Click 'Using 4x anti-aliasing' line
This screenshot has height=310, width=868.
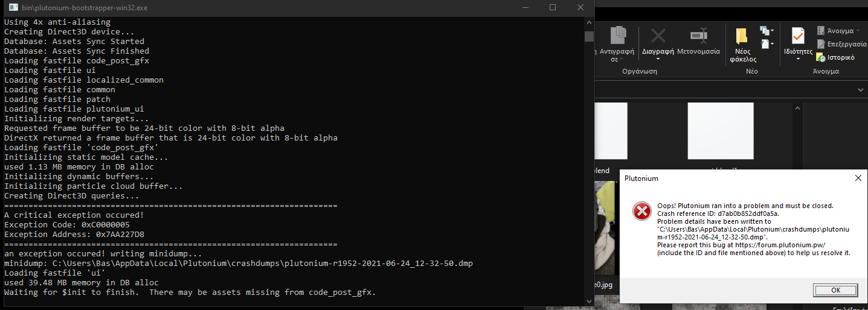pos(57,22)
